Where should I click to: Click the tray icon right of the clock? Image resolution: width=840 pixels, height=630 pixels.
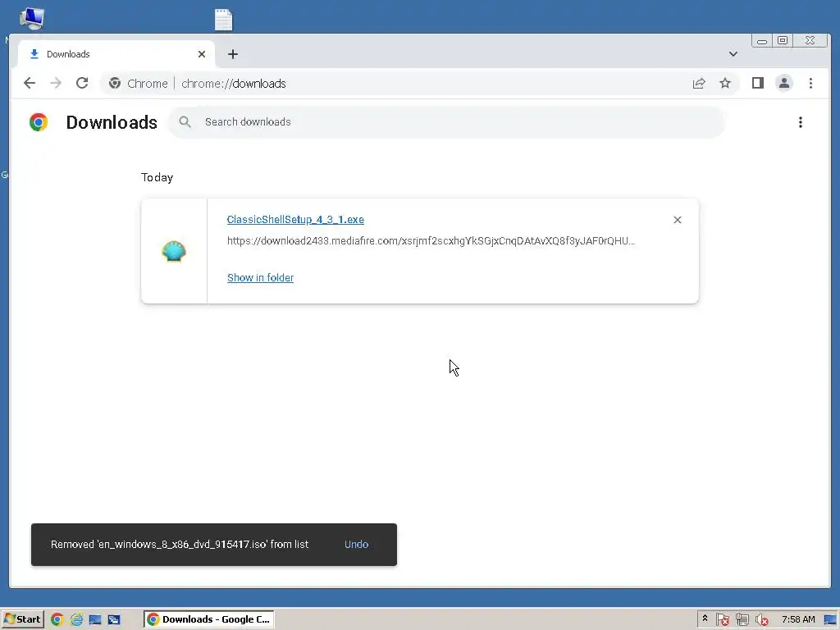pyautogui.click(x=830, y=620)
